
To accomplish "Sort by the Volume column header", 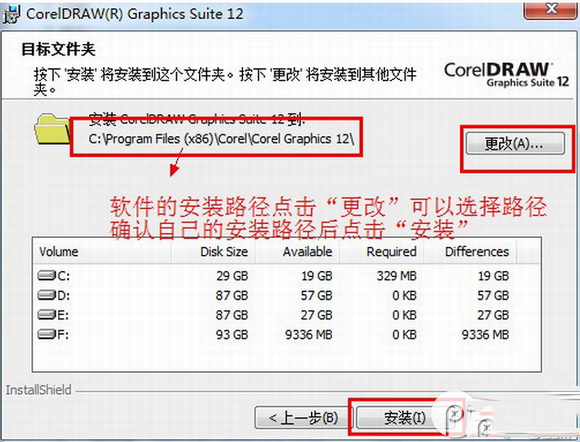I will [102, 252].
